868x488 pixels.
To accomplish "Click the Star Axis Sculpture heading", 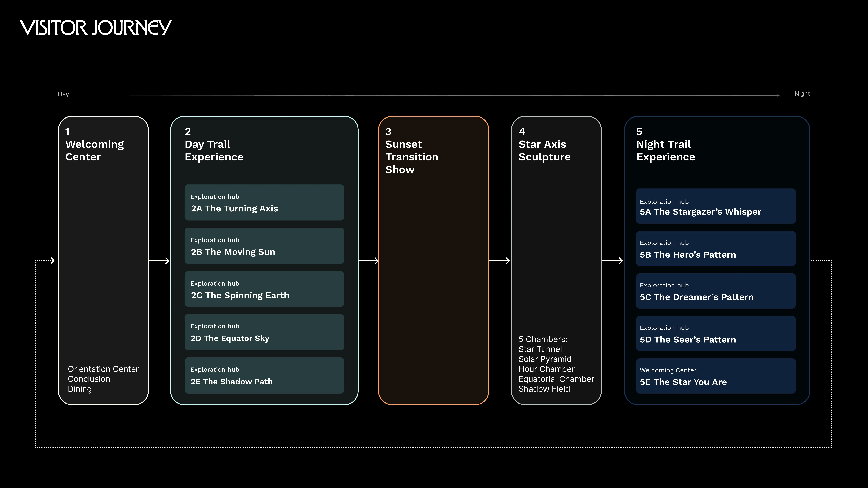I will (x=545, y=151).
